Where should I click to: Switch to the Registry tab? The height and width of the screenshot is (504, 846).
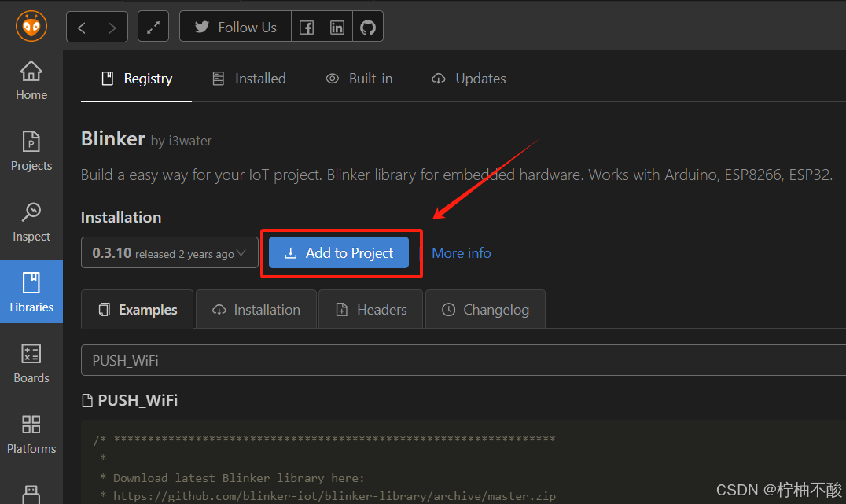pos(137,79)
